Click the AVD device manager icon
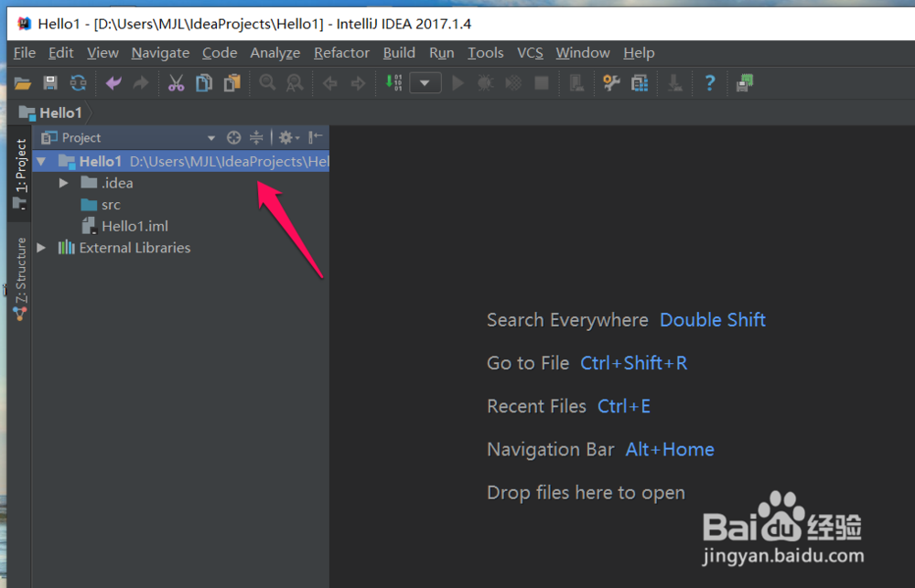 [576, 83]
